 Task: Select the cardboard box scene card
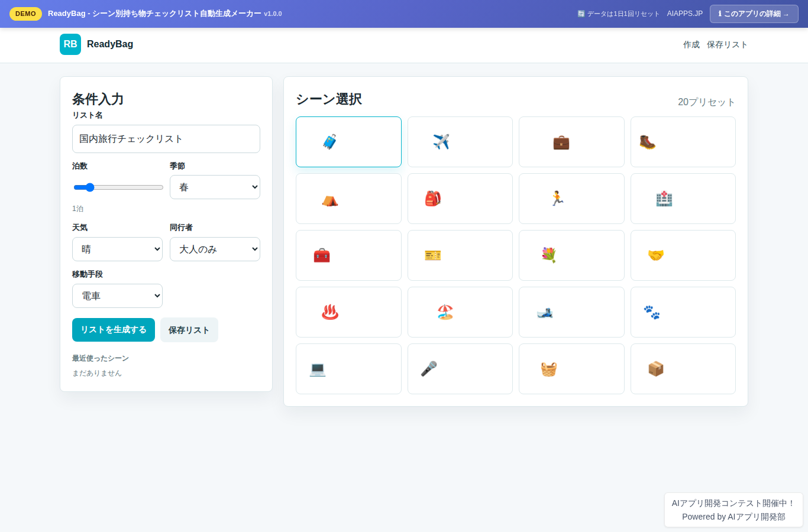coord(683,369)
